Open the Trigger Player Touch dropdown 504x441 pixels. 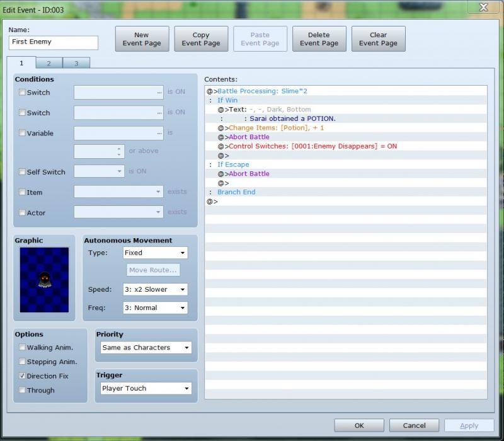[144, 389]
